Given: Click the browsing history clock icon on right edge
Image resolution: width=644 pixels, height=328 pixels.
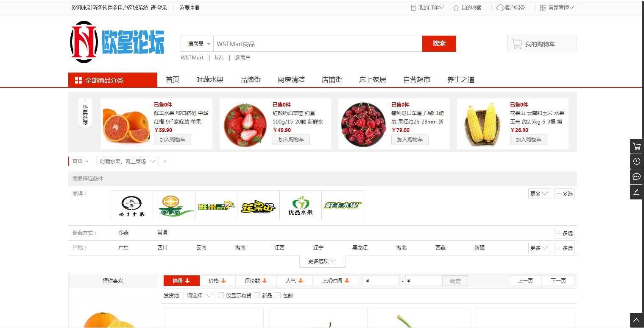Looking at the screenshot, I should pyautogui.click(x=636, y=161).
